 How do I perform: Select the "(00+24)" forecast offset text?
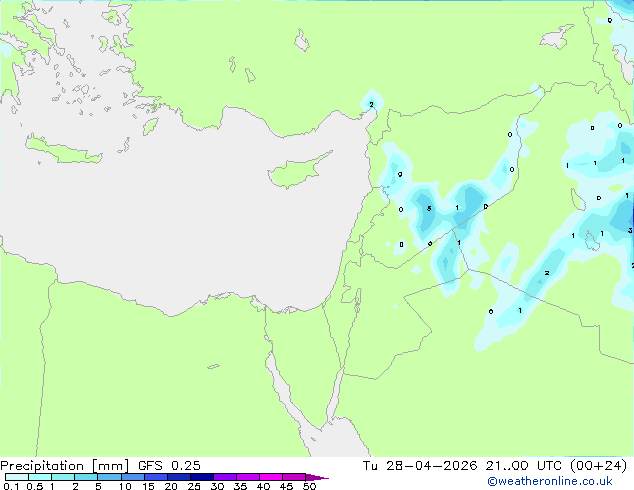click(x=598, y=466)
